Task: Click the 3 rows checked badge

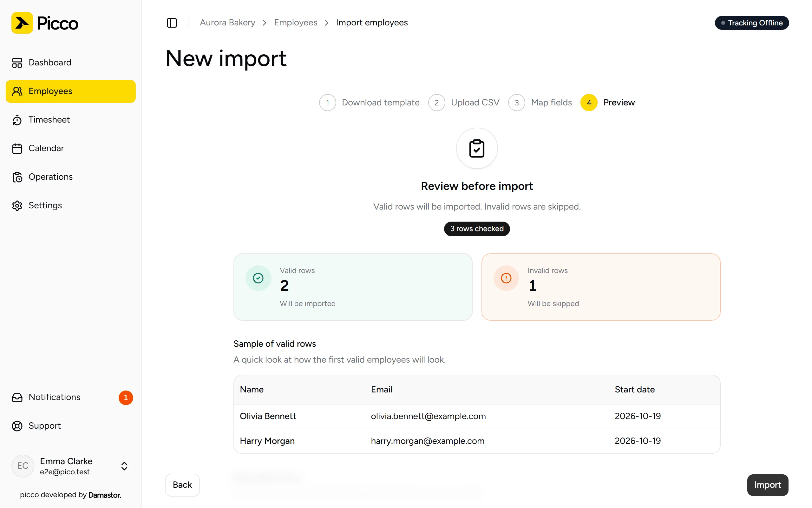Action: pos(477,229)
